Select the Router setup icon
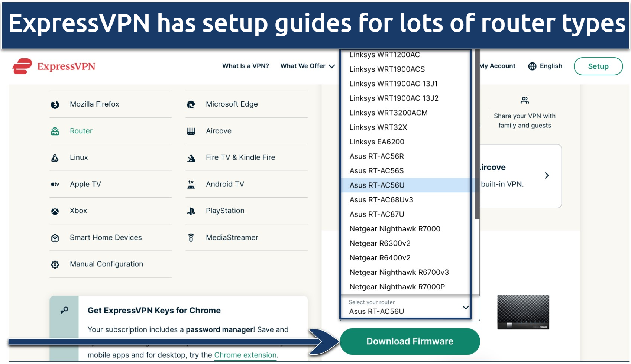 click(x=55, y=131)
